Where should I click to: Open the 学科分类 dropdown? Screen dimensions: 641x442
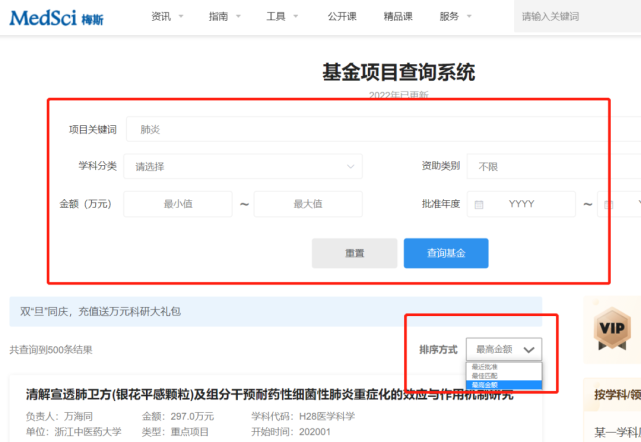243,166
